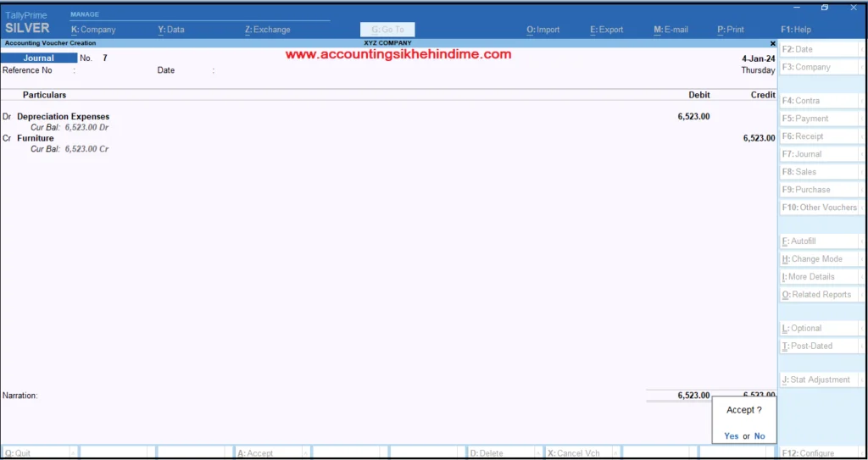Click the voucher date 4-Jan-24

[x=759, y=58]
